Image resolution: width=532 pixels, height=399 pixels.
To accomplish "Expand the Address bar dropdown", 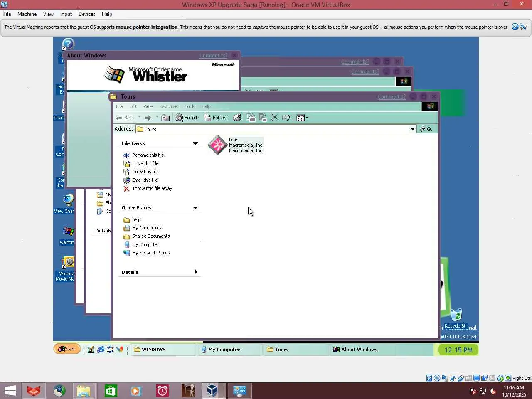I will click(412, 129).
